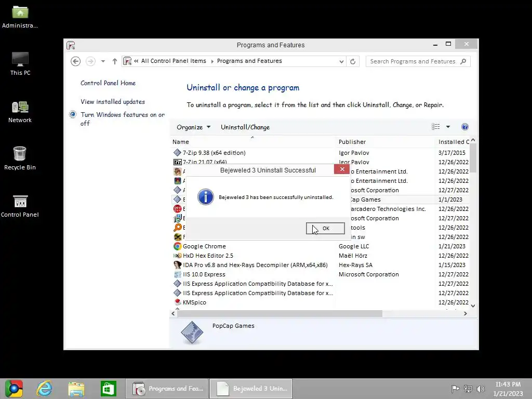
Task: Open the Organize menu
Action: coord(193,127)
